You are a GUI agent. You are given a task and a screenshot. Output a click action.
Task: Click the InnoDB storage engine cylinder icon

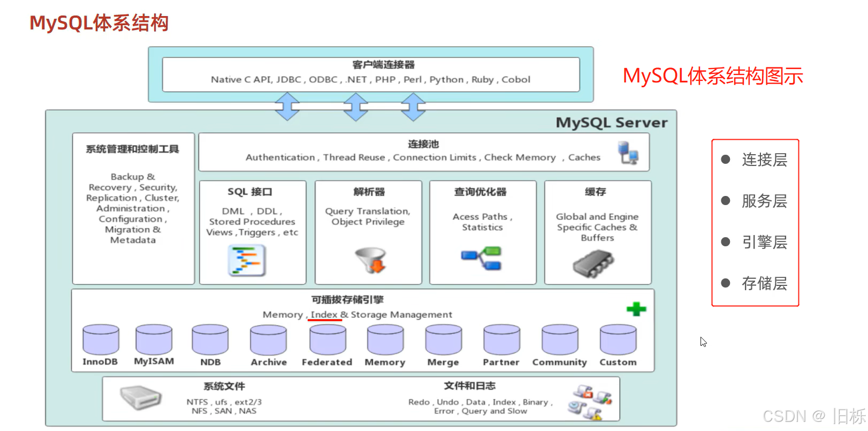click(101, 339)
